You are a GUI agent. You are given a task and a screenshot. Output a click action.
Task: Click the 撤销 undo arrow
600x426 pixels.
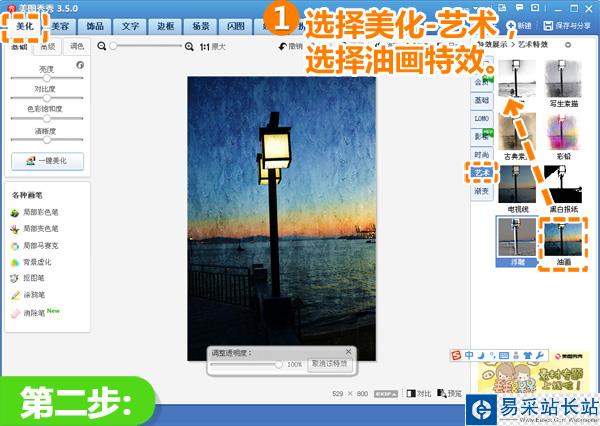pos(283,46)
